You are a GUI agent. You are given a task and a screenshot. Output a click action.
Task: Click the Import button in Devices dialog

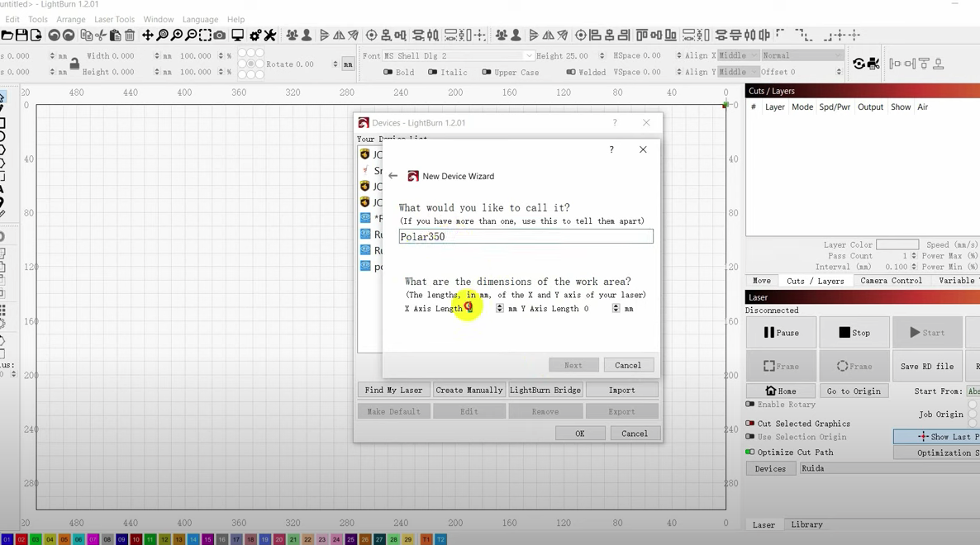[622, 391]
